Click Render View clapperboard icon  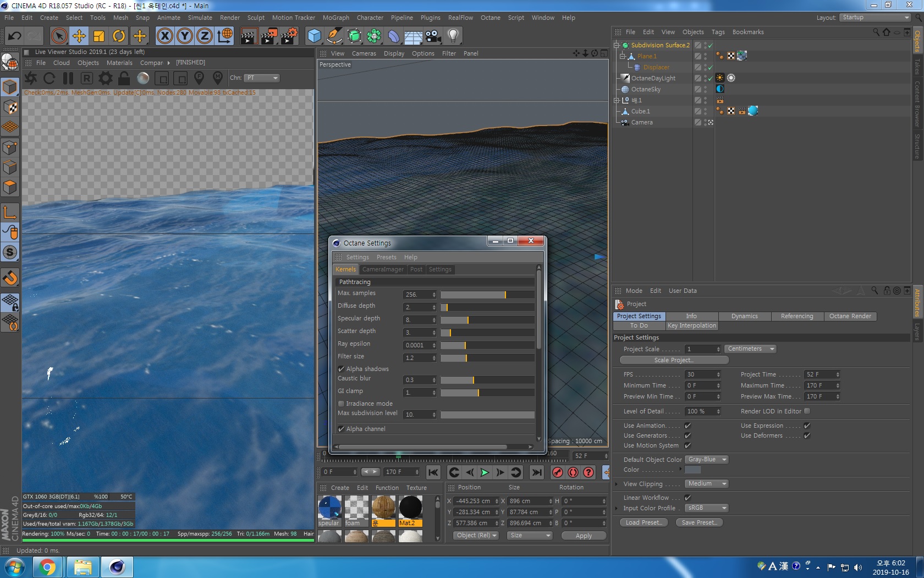coord(249,36)
